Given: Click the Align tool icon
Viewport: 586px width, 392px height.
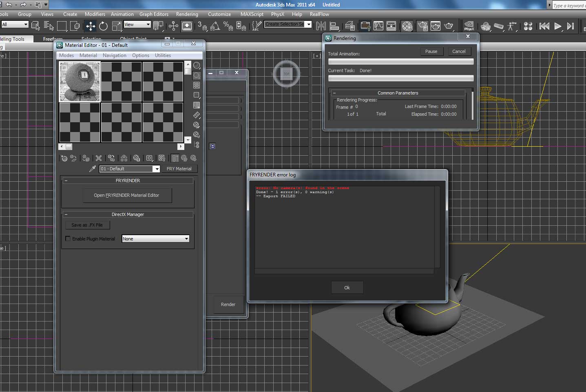Looking at the screenshot, I should 334,26.
